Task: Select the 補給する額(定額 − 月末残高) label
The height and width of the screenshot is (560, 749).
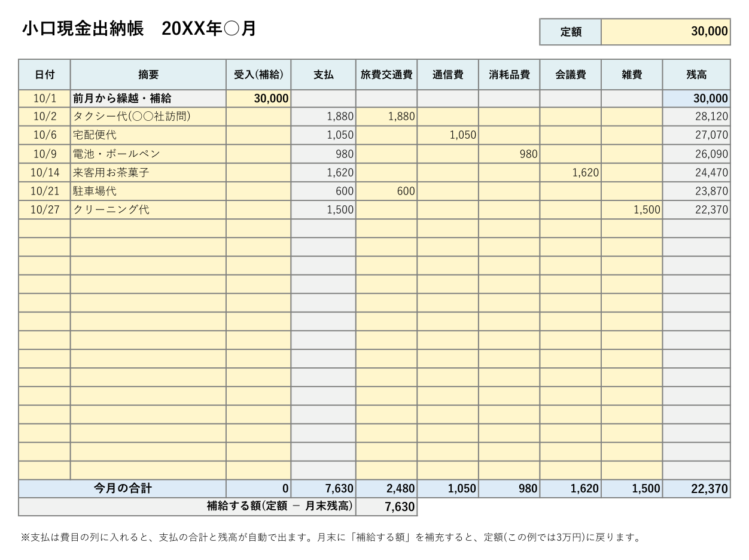Action: [187, 506]
